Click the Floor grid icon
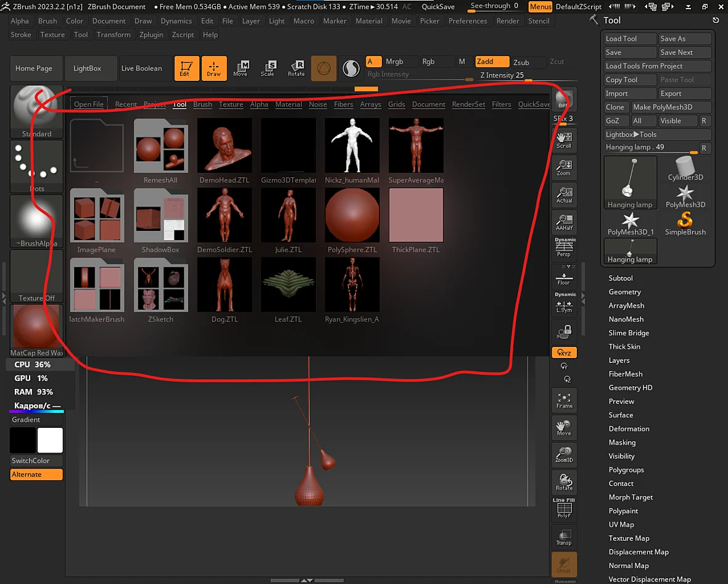Viewport: 728px width, 584px height. 564,278
